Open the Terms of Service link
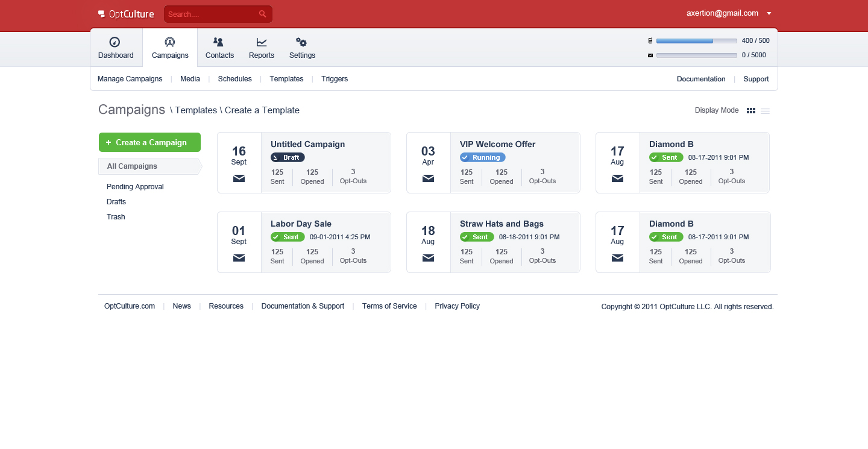 click(389, 306)
